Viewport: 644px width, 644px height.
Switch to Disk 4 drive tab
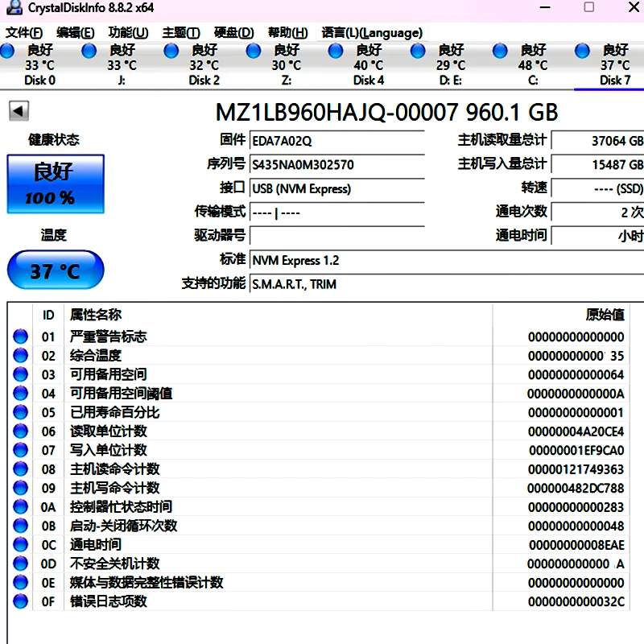369,64
